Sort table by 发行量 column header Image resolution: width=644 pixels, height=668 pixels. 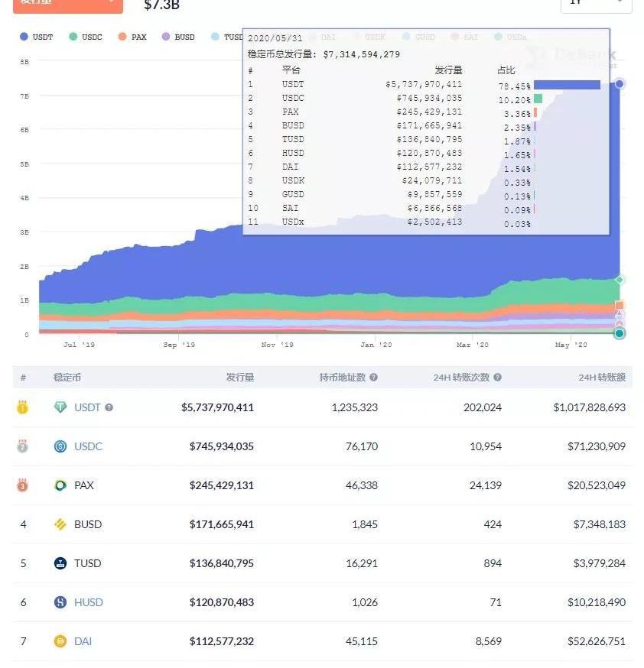tap(239, 378)
